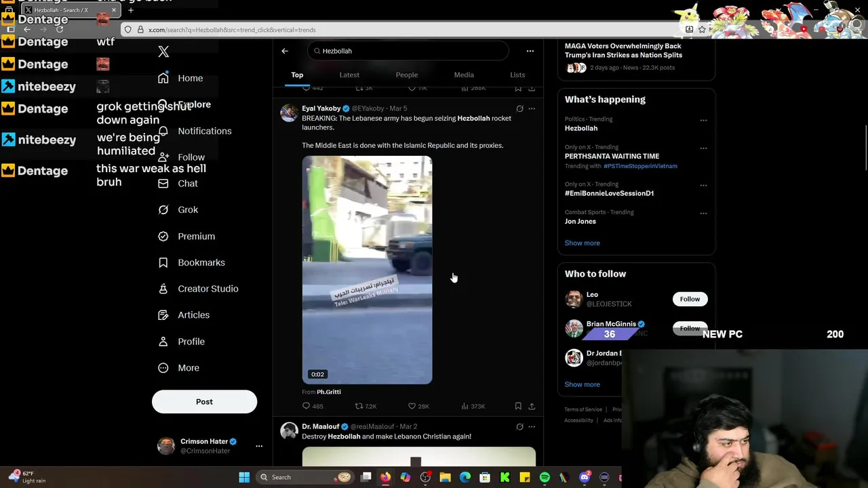Viewport: 868px width, 488px height.
Task: Open Discord from the taskbar
Action: click(585, 477)
